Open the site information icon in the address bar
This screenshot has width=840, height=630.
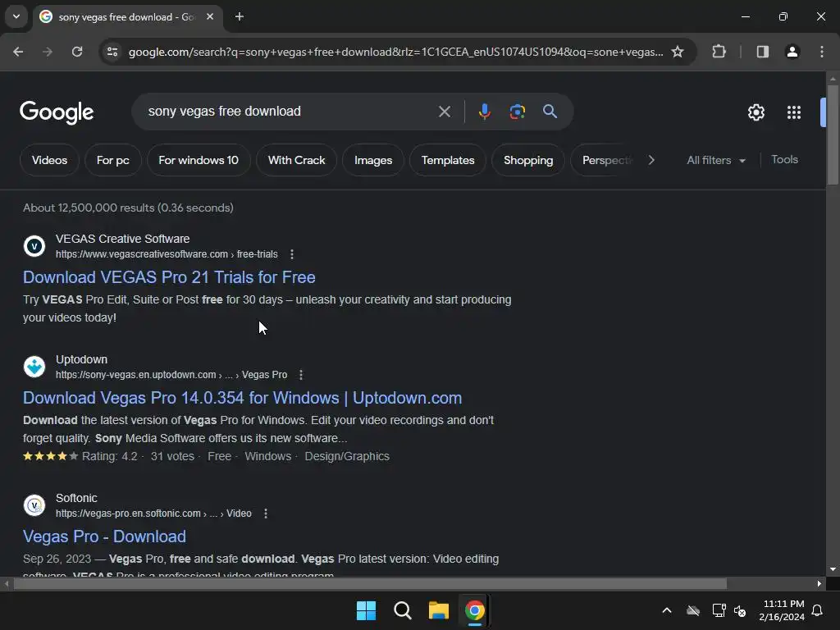coord(112,52)
